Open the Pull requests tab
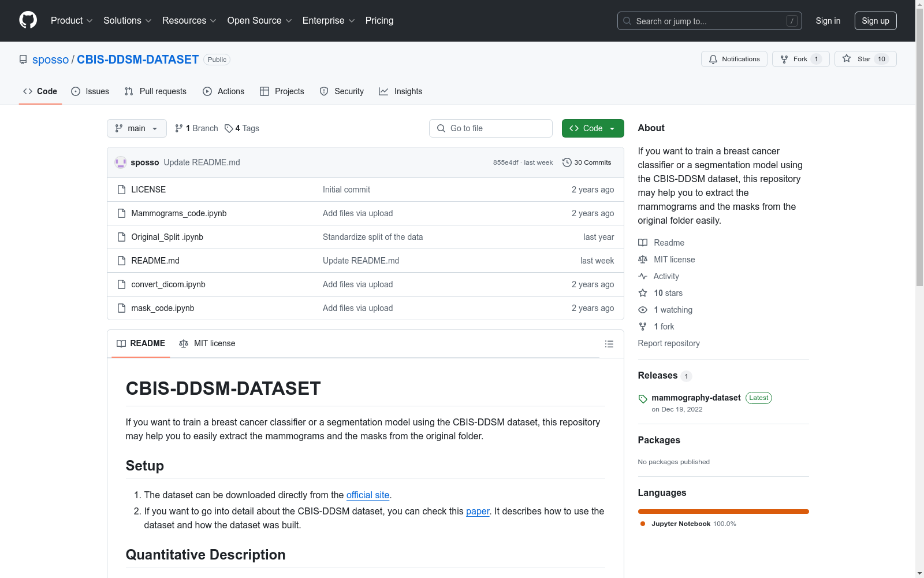 point(155,91)
